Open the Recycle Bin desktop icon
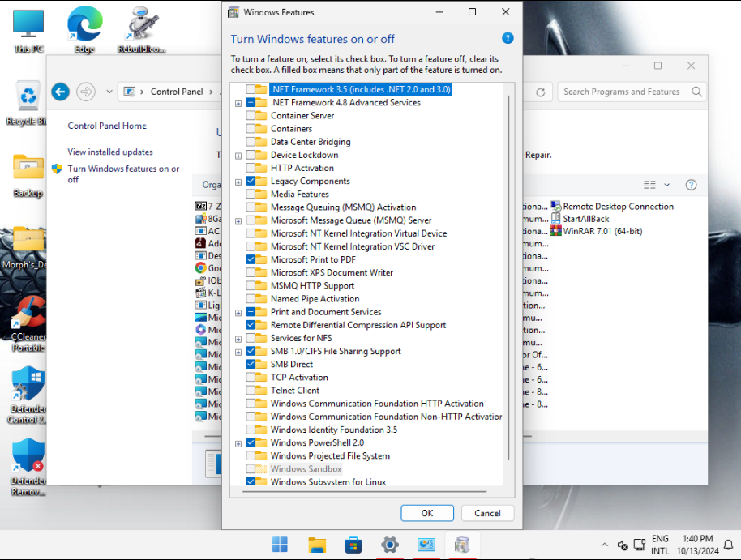741x560 pixels. pos(28,97)
